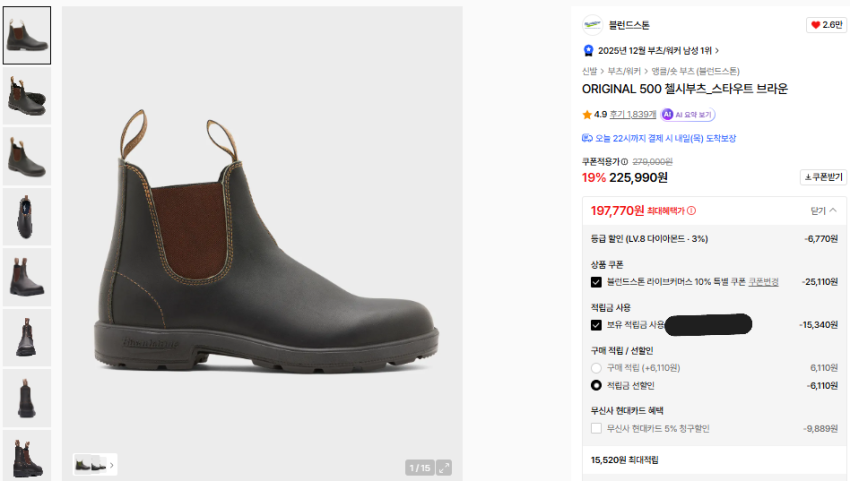850x481 pixels.
Task: Open the 후기 1,839개 reviews link
Action: [633, 114]
